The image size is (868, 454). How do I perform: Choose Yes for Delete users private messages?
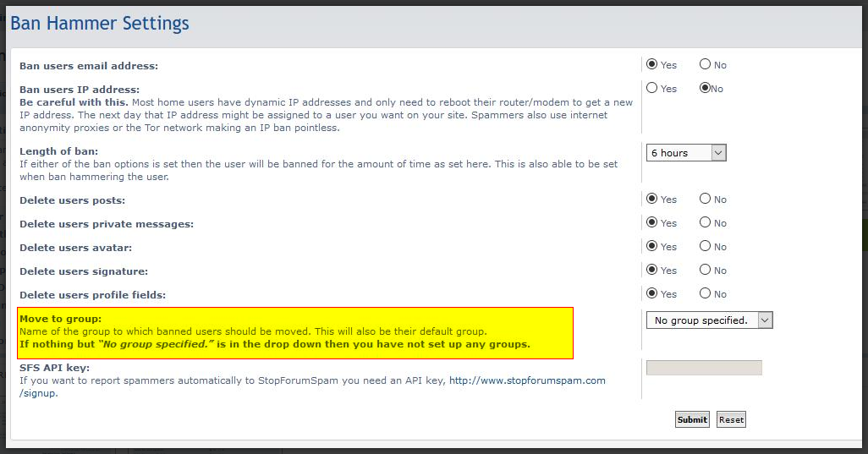(x=652, y=222)
